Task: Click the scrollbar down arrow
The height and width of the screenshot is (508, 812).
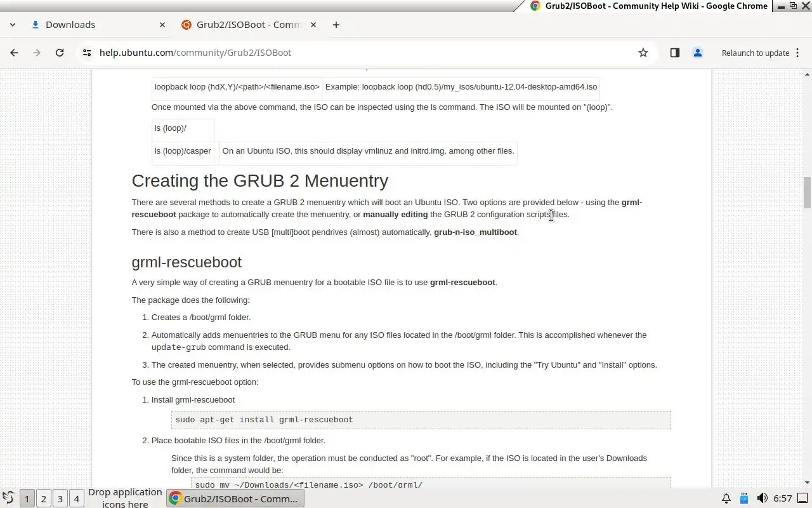Action: [x=807, y=483]
